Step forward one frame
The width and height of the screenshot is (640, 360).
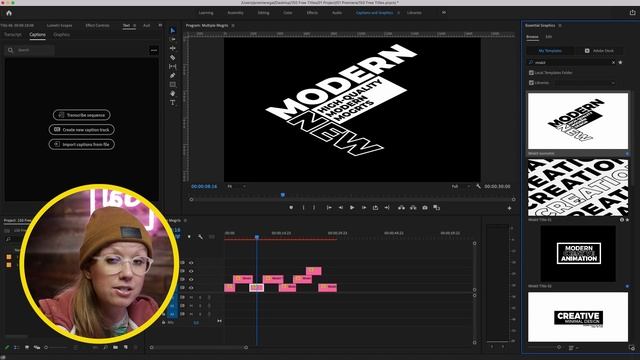pos(364,208)
